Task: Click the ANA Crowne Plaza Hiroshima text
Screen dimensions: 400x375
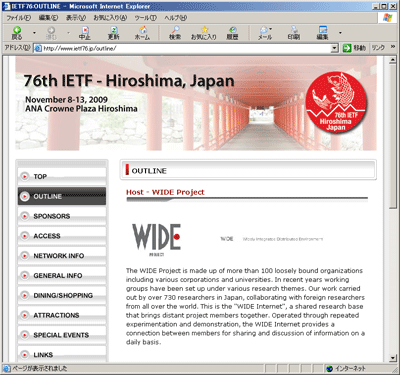Action: click(81, 109)
